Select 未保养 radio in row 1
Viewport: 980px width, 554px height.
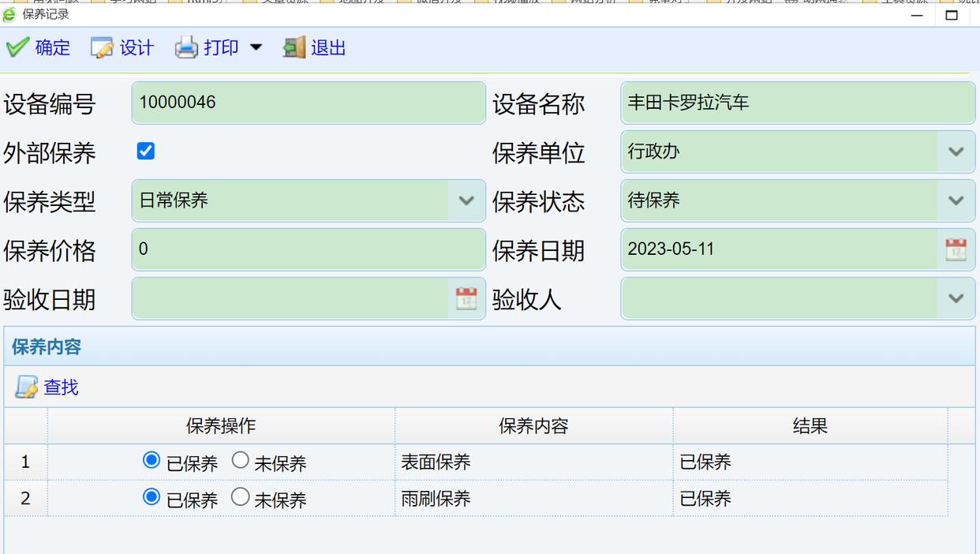tap(241, 460)
